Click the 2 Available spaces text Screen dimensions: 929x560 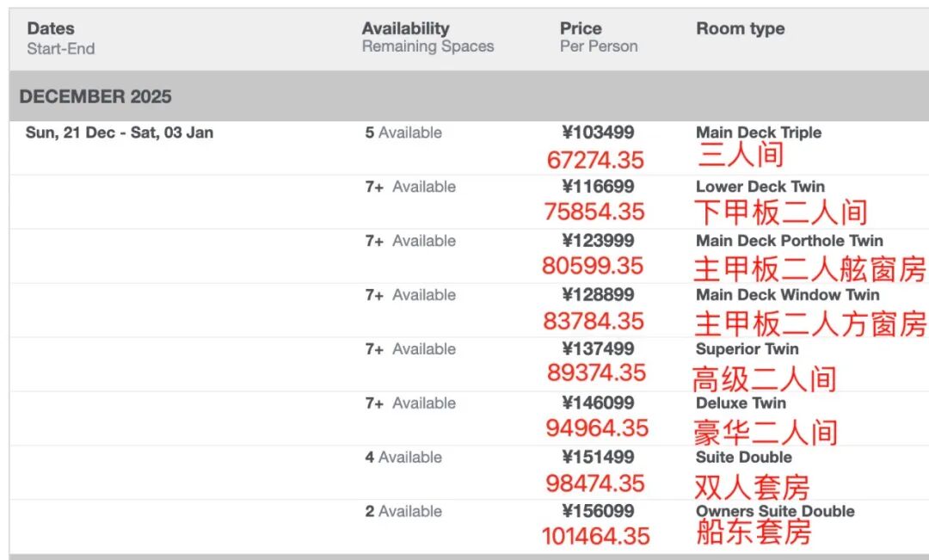coord(403,512)
